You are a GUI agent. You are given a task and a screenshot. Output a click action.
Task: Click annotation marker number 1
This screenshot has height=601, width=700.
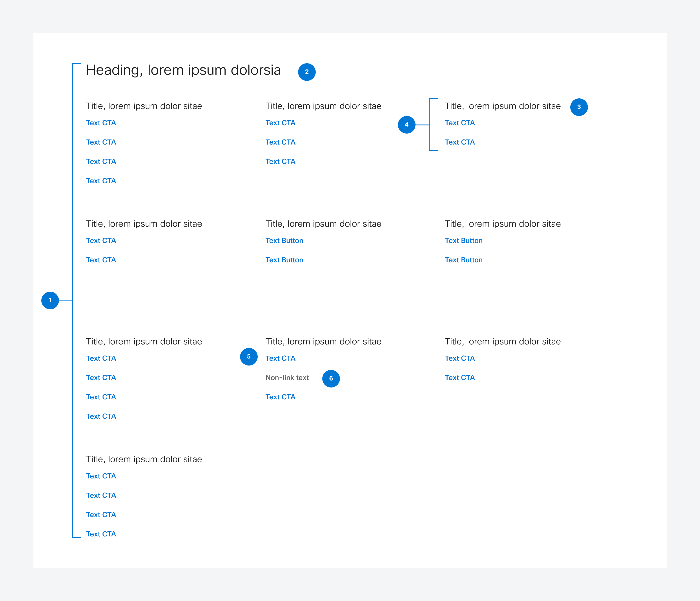tap(50, 300)
